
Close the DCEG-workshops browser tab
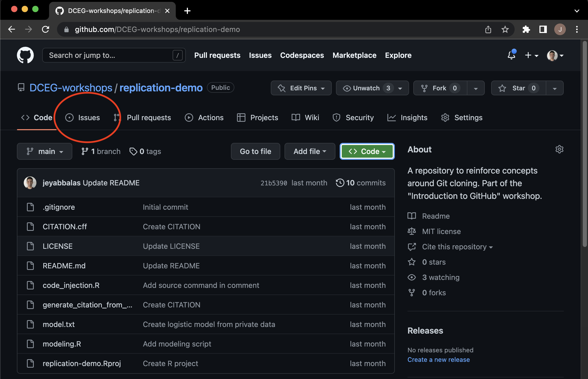pyautogui.click(x=167, y=11)
